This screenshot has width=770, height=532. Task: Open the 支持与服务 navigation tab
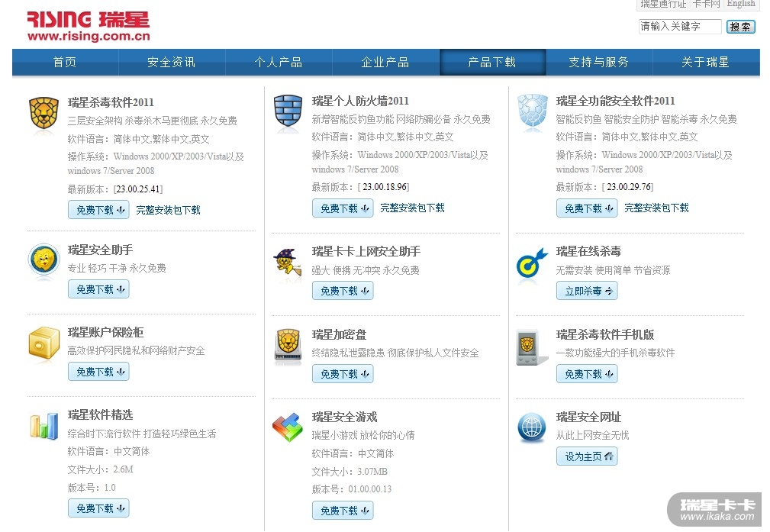(x=598, y=63)
